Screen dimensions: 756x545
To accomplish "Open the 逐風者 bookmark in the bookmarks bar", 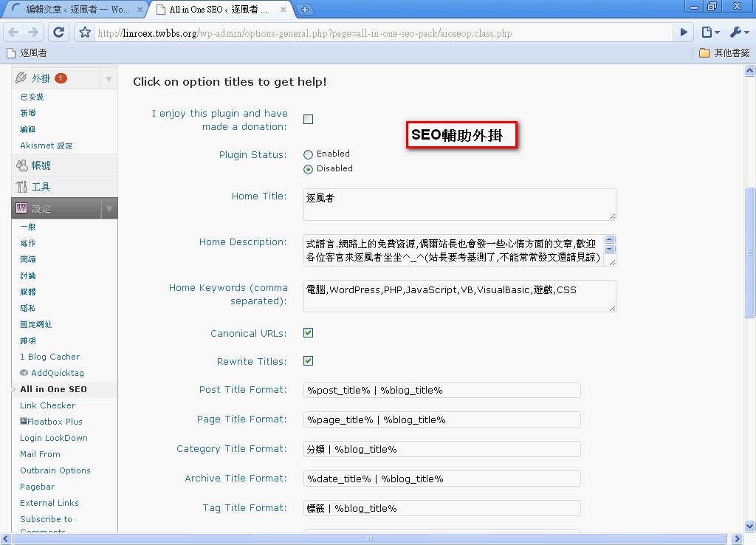I will tap(27, 53).
